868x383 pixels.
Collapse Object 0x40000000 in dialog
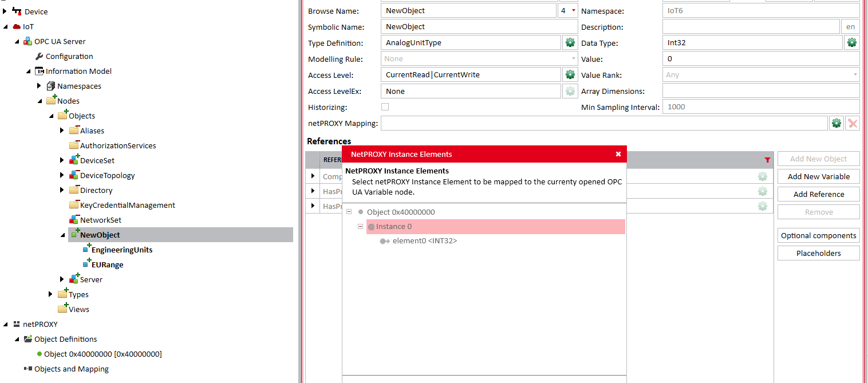(349, 212)
